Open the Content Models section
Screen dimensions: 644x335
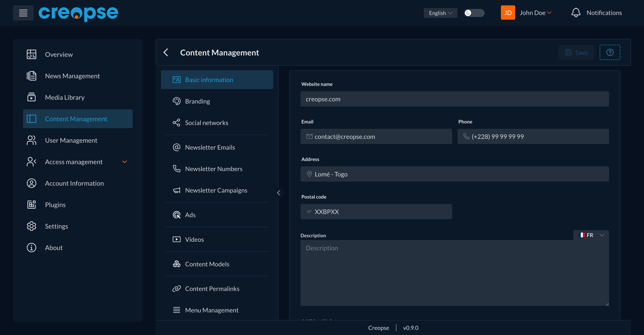[x=217, y=264]
